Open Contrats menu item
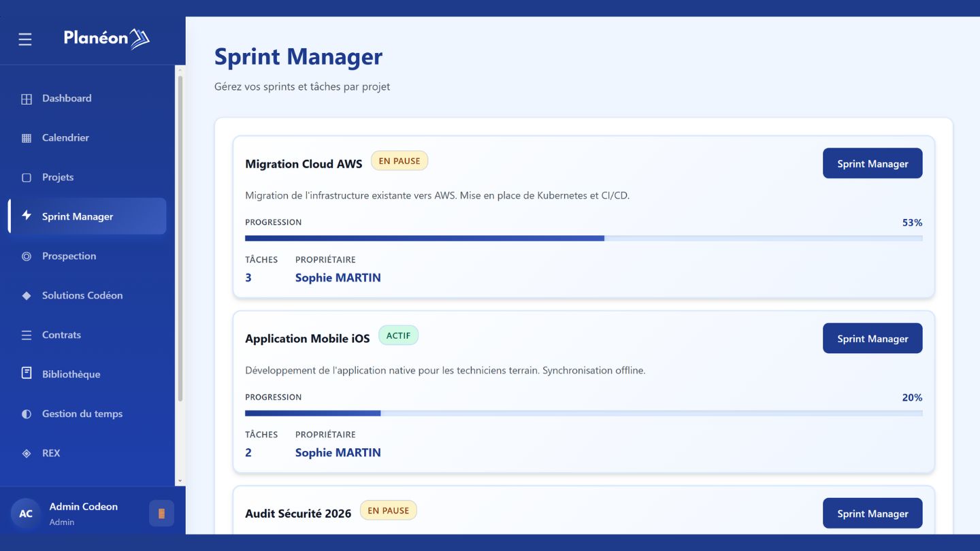This screenshot has width=980, height=551. (87, 335)
